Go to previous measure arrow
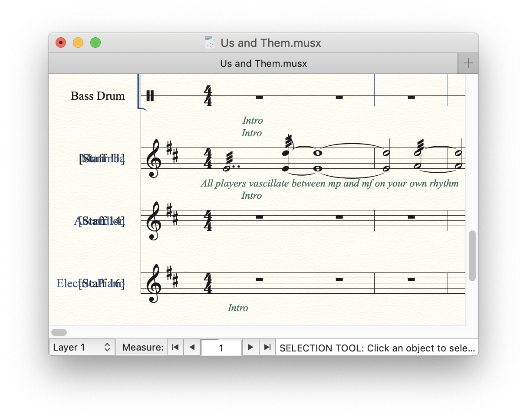 pos(192,348)
